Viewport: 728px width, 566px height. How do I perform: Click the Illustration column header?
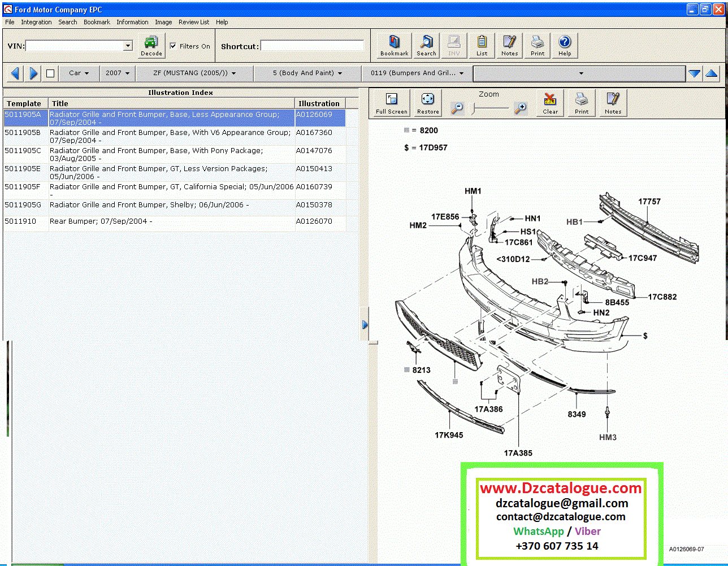pos(320,103)
